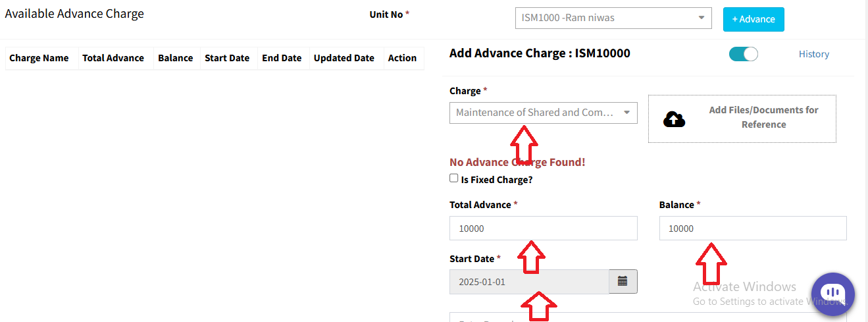Click the Total Advance column header
The width and height of the screenshot is (868, 322).
(x=113, y=58)
